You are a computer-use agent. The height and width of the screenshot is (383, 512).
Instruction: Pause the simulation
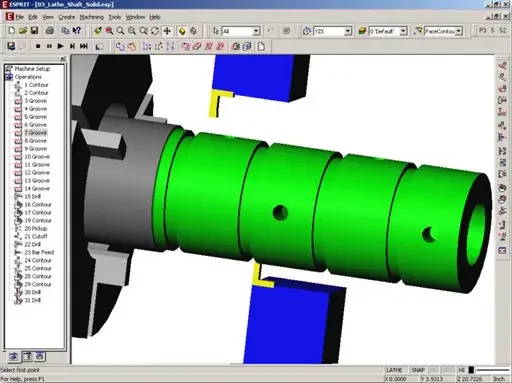pyautogui.click(x=49, y=46)
